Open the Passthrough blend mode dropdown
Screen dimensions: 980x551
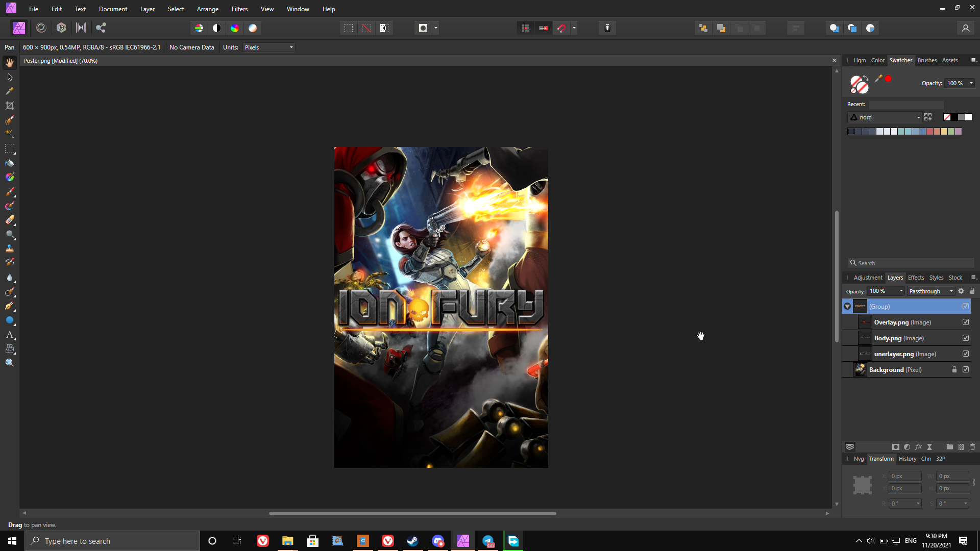click(x=931, y=291)
